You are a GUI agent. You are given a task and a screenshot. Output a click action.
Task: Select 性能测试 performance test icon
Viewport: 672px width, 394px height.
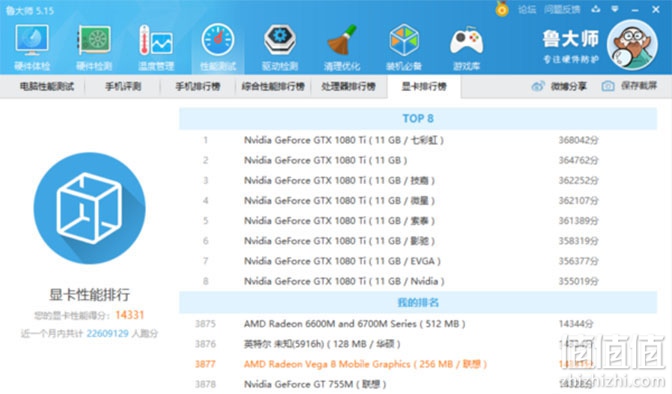(218, 40)
